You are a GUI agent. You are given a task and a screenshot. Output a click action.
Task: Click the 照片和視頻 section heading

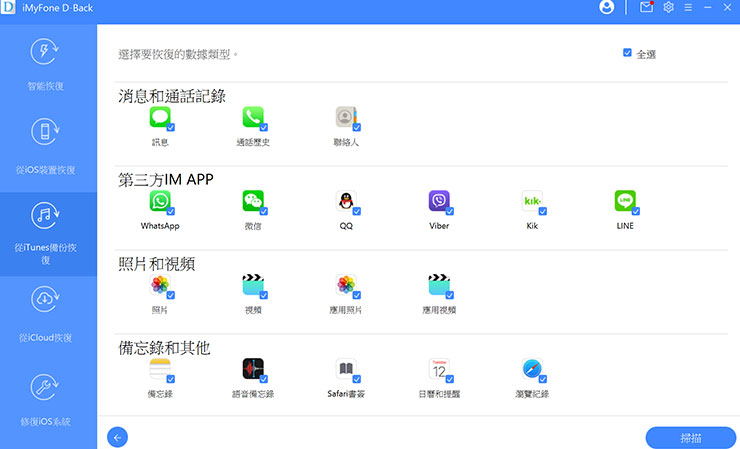tap(156, 264)
